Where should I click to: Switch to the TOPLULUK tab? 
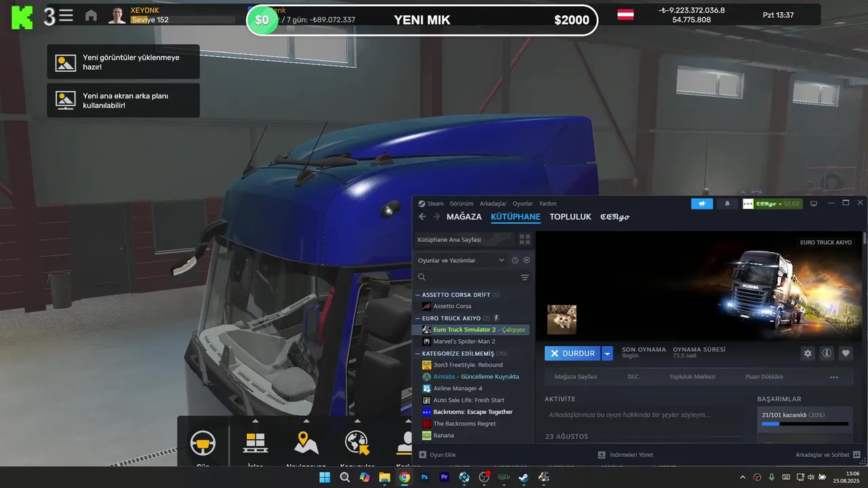tap(570, 217)
